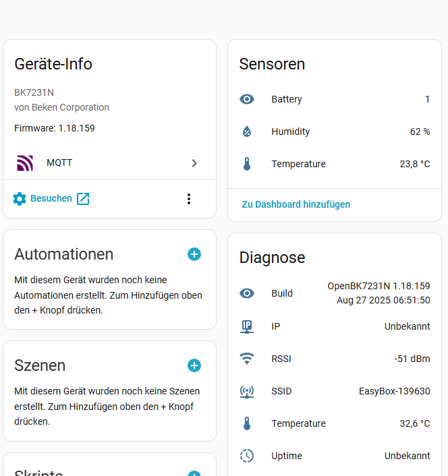The height and width of the screenshot is (476, 448).
Task: Open the Build diagnostic entry
Action: pos(335,293)
